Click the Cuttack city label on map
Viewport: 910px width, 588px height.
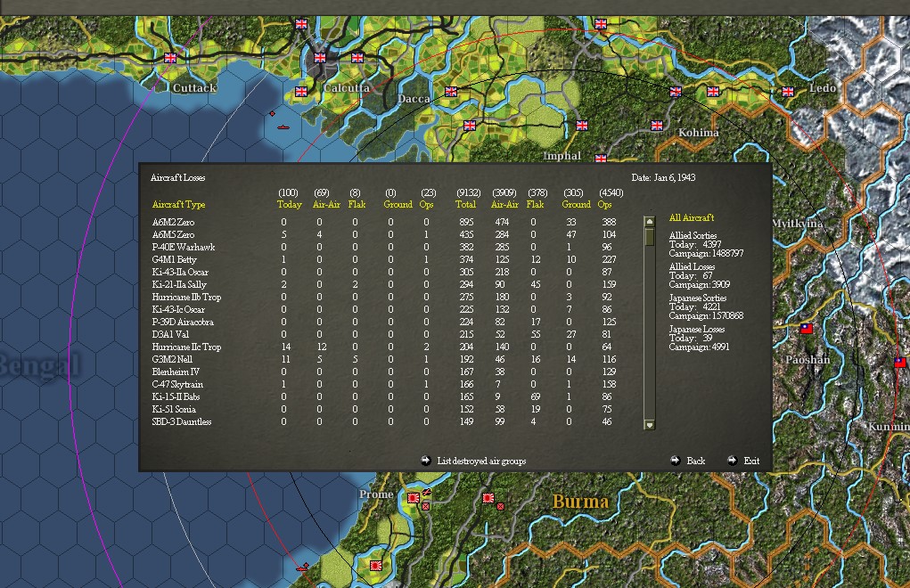point(194,88)
